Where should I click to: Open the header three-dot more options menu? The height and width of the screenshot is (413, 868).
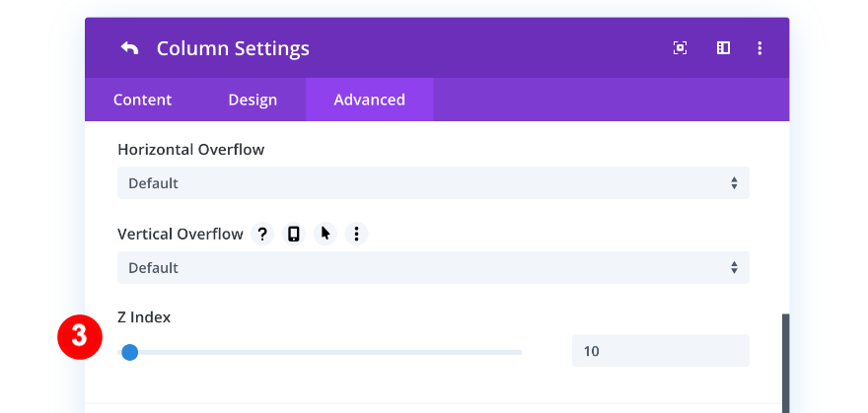(759, 48)
